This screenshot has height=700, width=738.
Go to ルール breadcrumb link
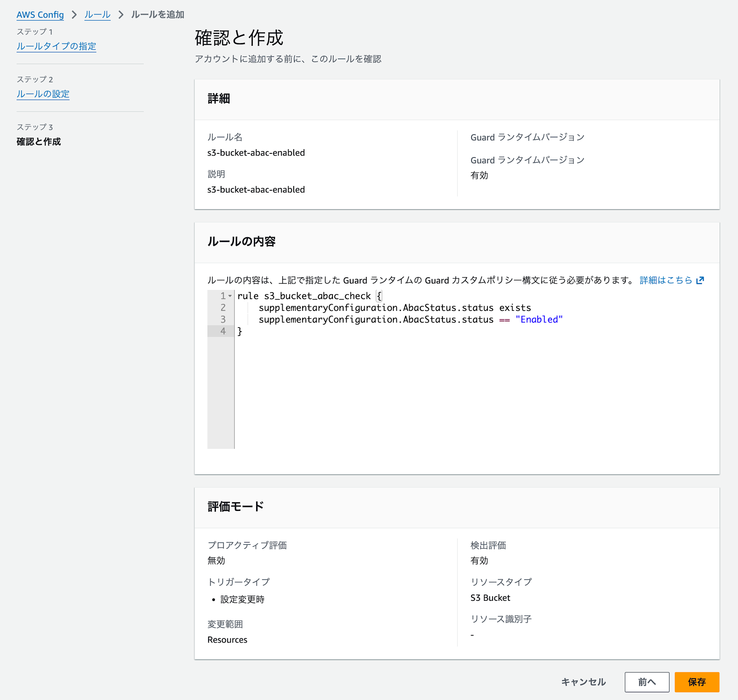click(97, 14)
